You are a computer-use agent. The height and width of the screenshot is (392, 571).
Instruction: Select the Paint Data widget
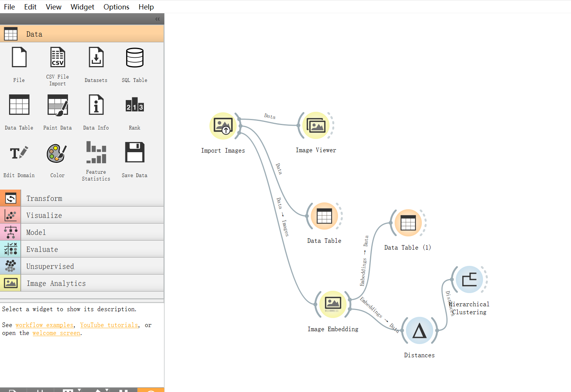(x=57, y=105)
